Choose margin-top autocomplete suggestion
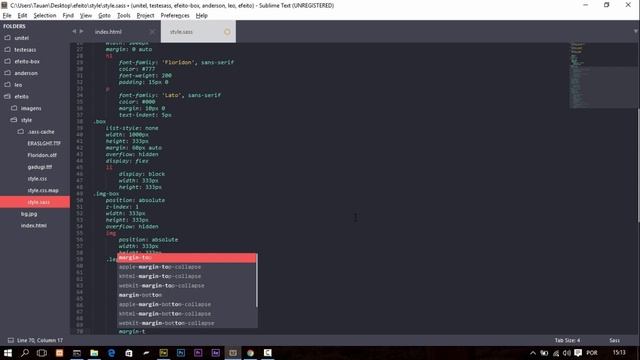This screenshot has height=360, width=640. pyautogui.click(x=187, y=258)
